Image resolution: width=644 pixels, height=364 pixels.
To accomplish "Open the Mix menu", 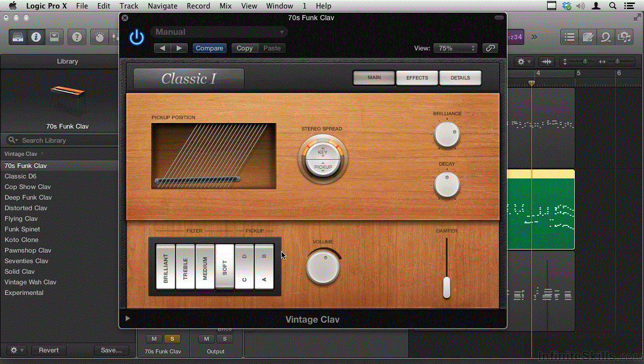I will (226, 6).
